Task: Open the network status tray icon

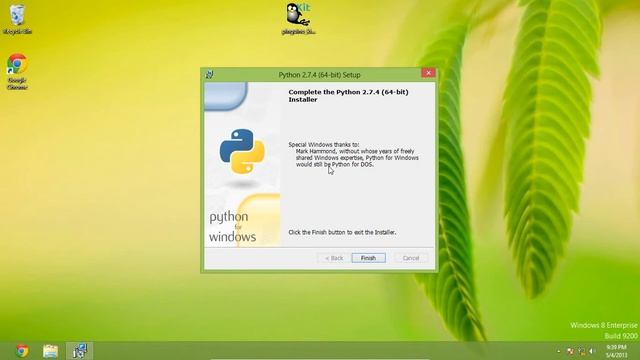Action: click(x=582, y=351)
